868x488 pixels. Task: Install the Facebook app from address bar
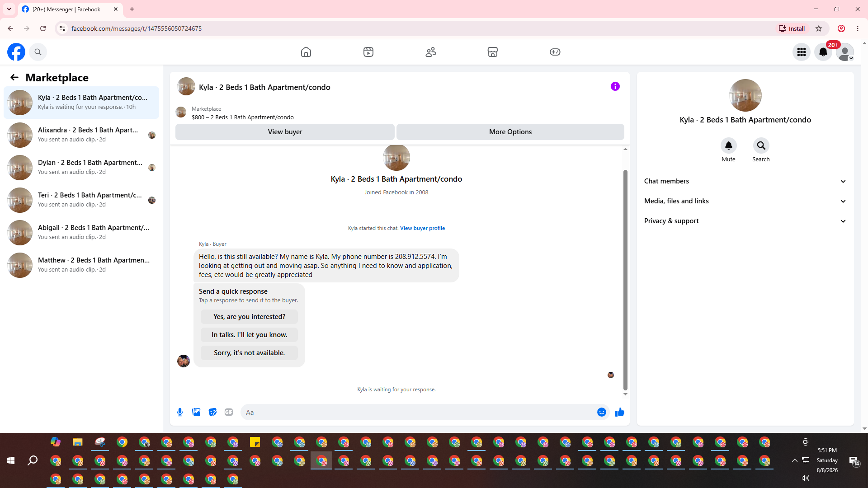(792, 28)
